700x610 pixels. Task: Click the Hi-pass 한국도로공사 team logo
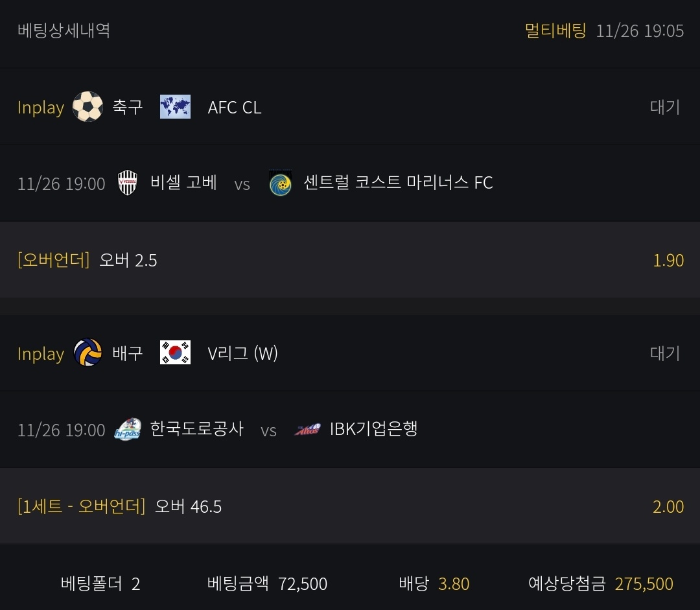(x=128, y=429)
